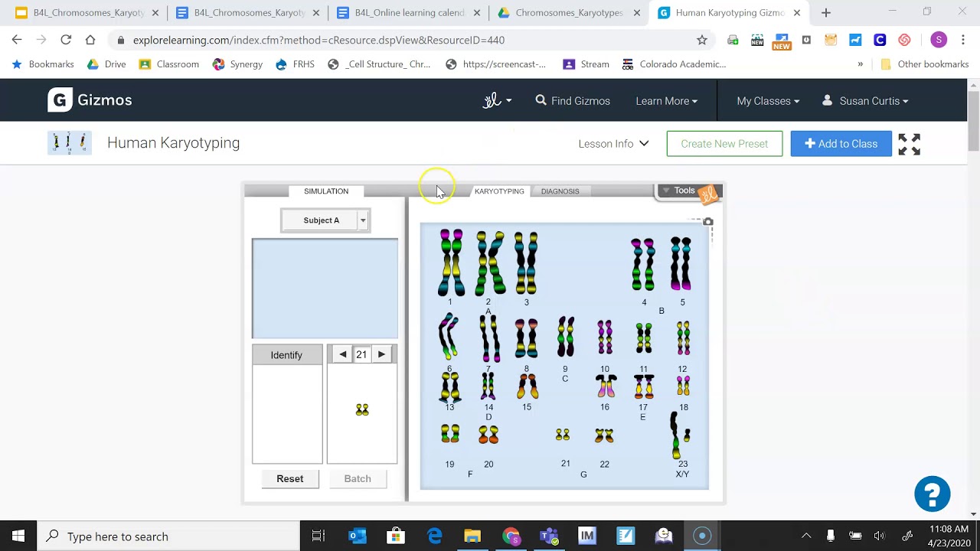Show hidden bookmarks with the chevron
This screenshot has height=551, width=980.
pyautogui.click(x=861, y=64)
